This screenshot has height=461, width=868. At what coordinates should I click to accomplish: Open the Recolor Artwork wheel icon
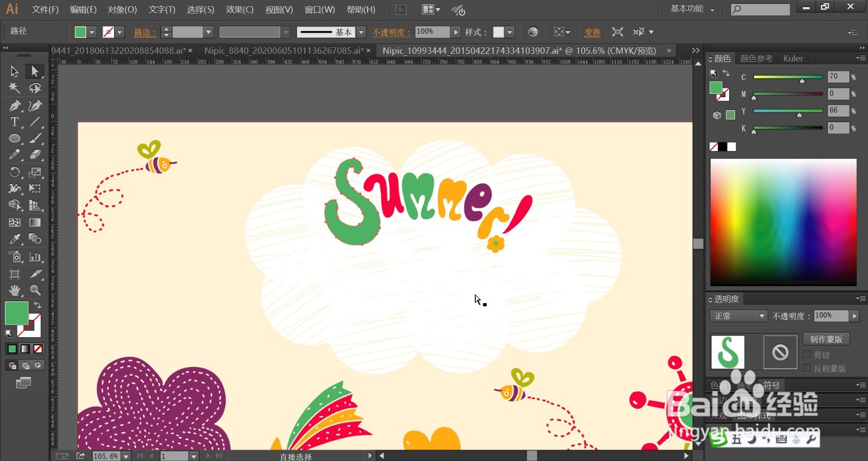[533, 32]
